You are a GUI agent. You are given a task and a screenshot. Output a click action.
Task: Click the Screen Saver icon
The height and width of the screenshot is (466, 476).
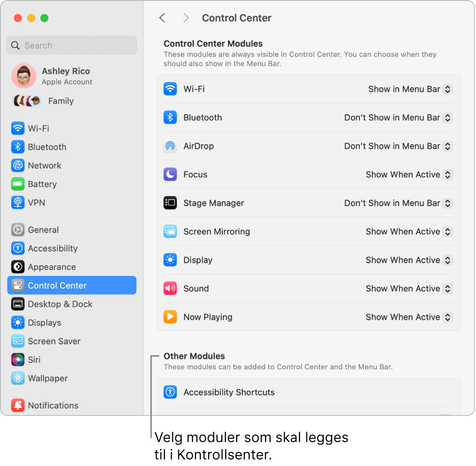[17, 341]
